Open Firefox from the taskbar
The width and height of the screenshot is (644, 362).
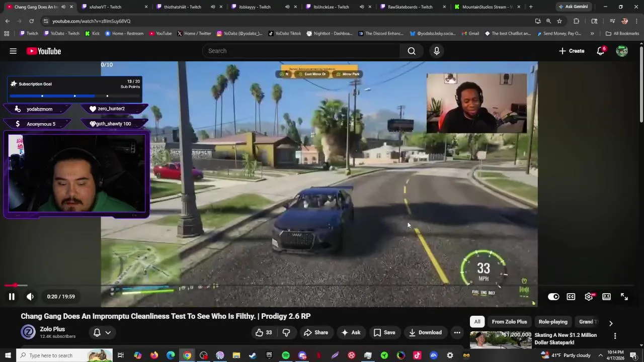click(x=154, y=355)
